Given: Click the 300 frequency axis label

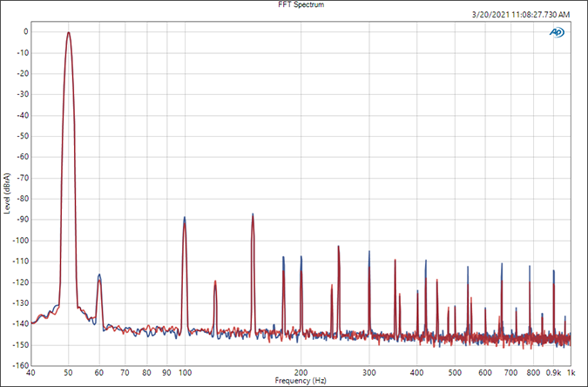Looking at the screenshot, I should click(369, 373).
